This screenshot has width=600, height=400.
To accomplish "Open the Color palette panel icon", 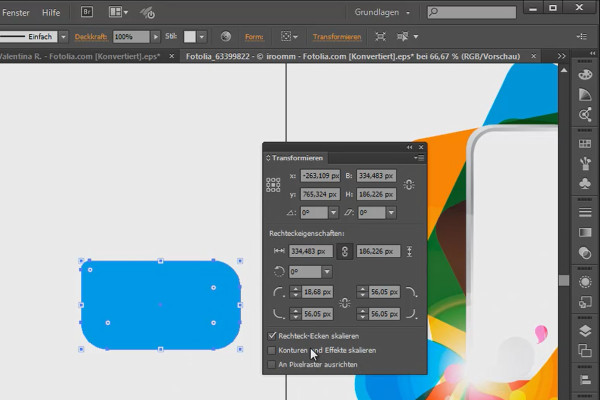I will point(585,74).
